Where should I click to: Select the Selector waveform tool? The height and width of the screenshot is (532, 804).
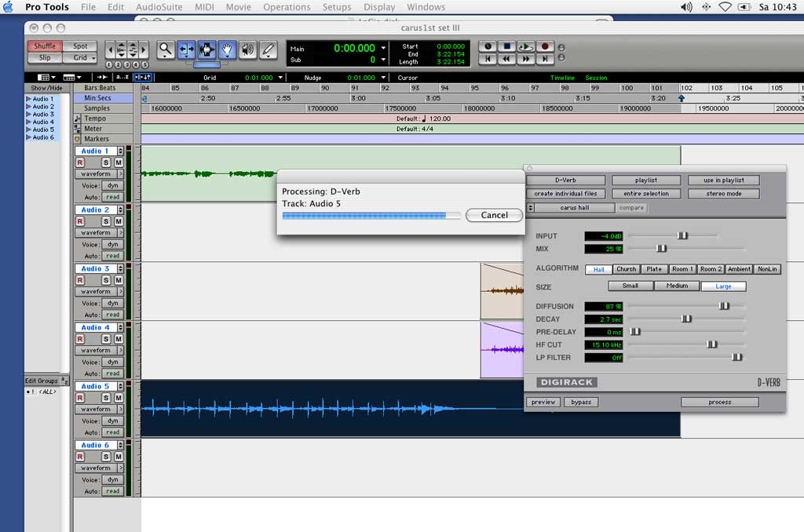point(206,50)
